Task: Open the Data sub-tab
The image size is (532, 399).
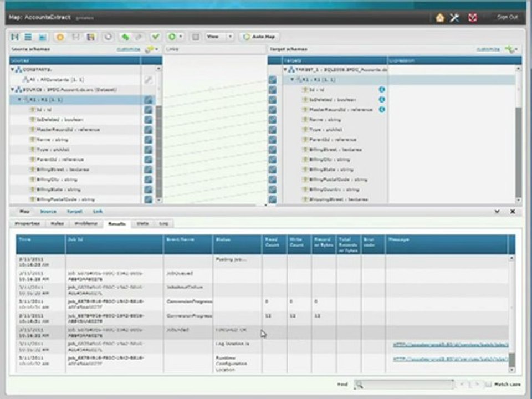Action: [x=143, y=223]
